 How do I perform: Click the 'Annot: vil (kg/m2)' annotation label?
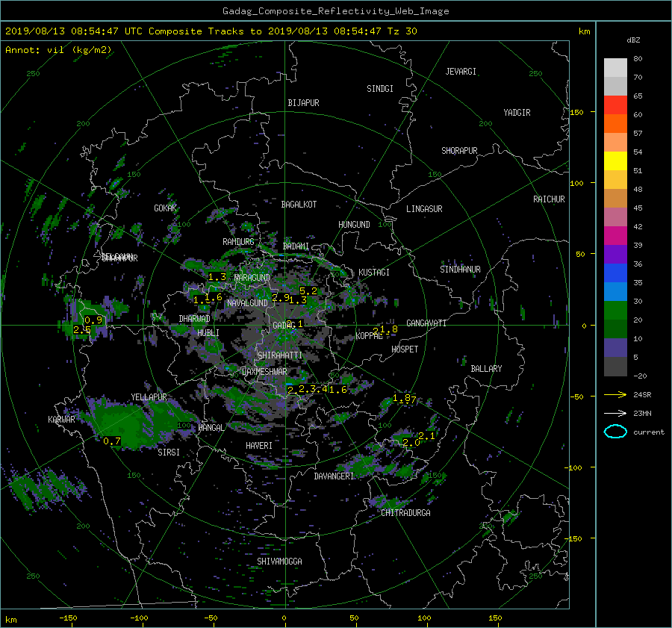point(58,50)
